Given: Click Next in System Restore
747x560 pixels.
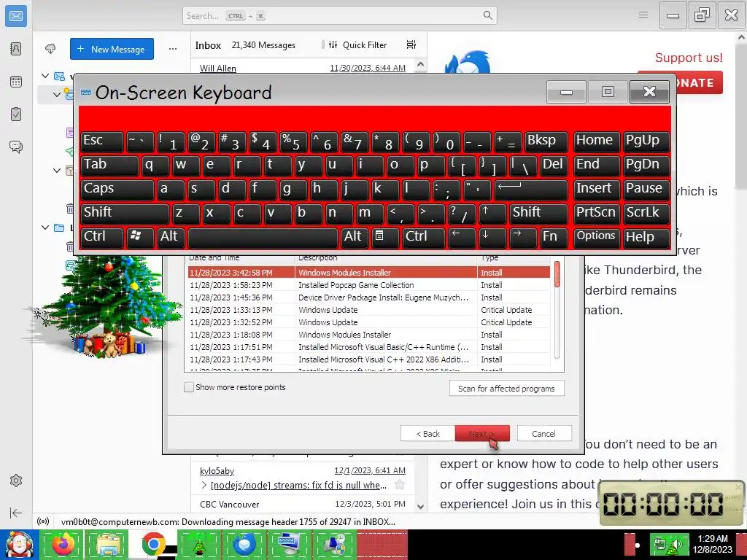Looking at the screenshot, I should point(482,433).
